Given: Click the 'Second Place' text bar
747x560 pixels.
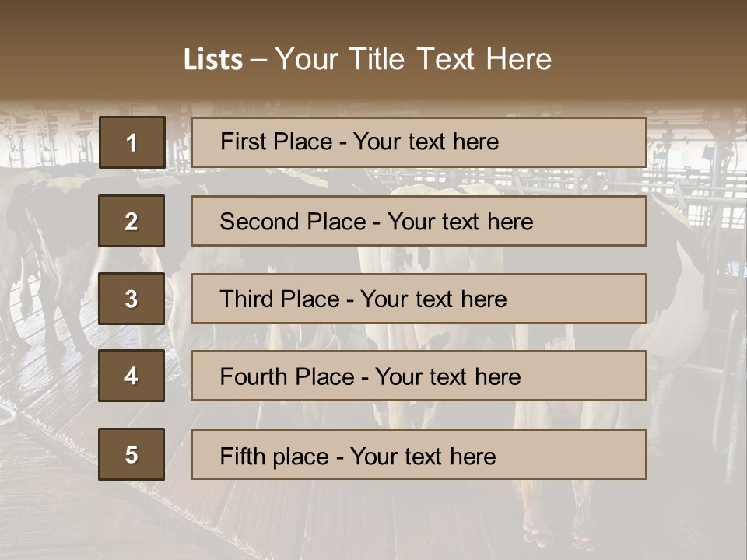Looking at the screenshot, I should point(419,221).
